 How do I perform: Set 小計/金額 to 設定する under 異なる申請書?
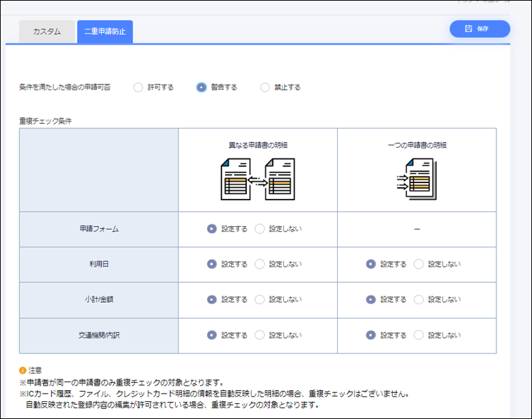pos(212,299)
